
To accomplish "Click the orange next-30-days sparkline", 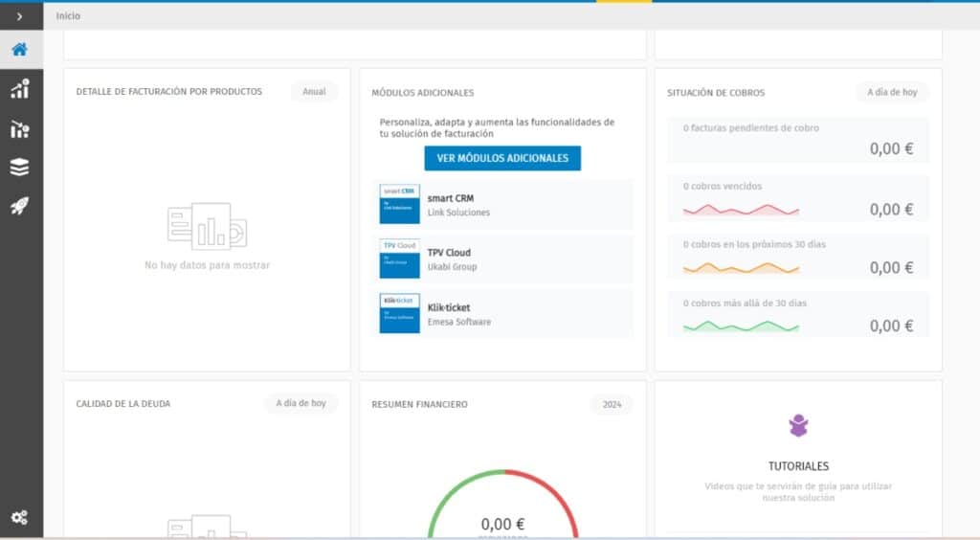I will tap(742, 268).
